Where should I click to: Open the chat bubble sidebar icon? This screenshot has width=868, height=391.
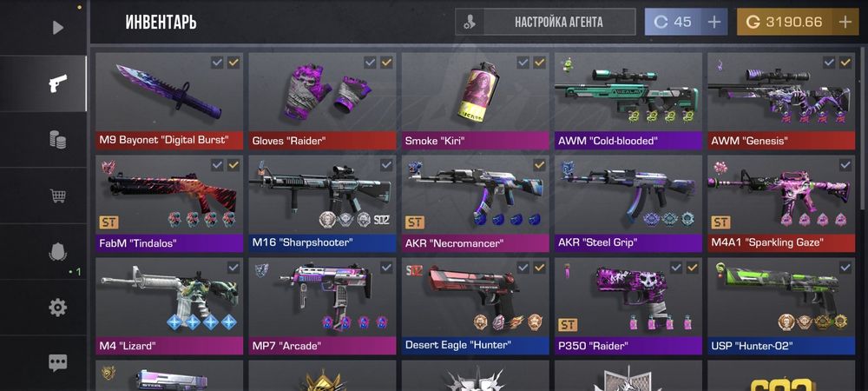(57, 362)
